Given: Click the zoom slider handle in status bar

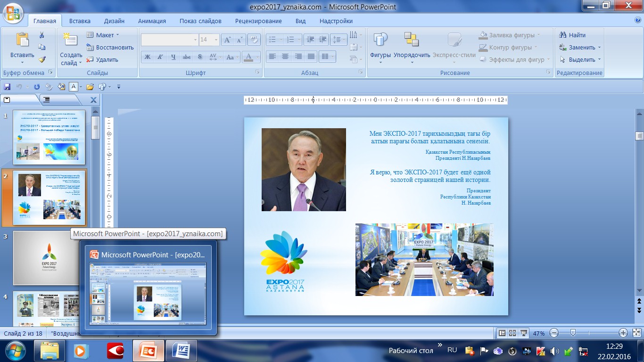Looking at the screenshot, I should pyautogui.click(x=573, y=333).
